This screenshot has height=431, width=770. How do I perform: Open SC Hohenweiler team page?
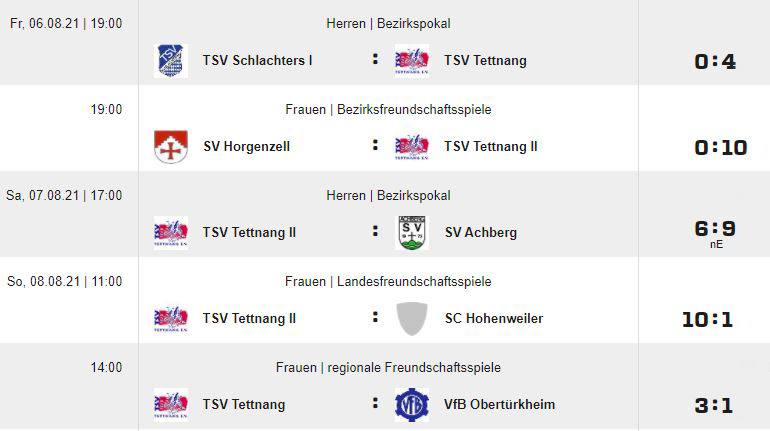point(494,318)
